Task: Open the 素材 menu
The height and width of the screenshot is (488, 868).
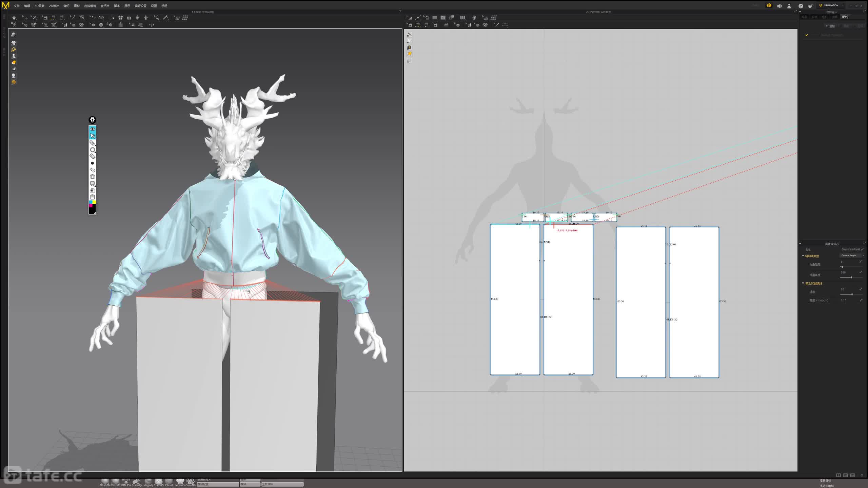Action: (x=77, y=6)
